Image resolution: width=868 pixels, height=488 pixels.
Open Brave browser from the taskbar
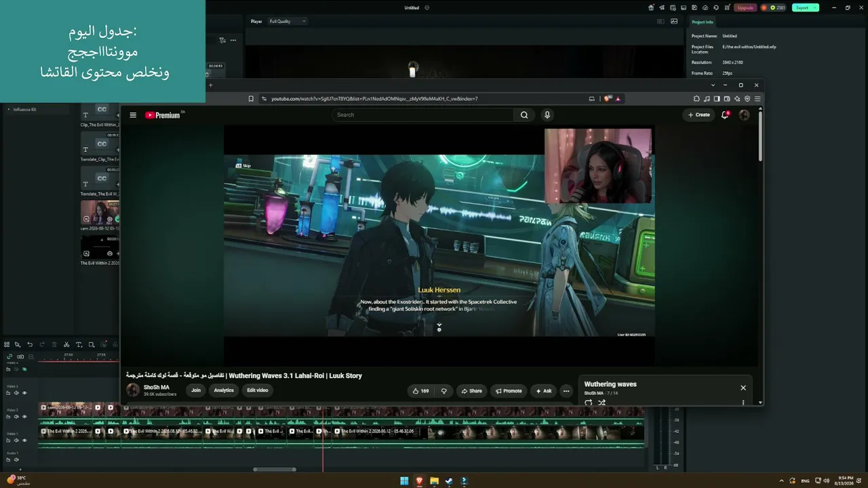click(x=419, y=481)
